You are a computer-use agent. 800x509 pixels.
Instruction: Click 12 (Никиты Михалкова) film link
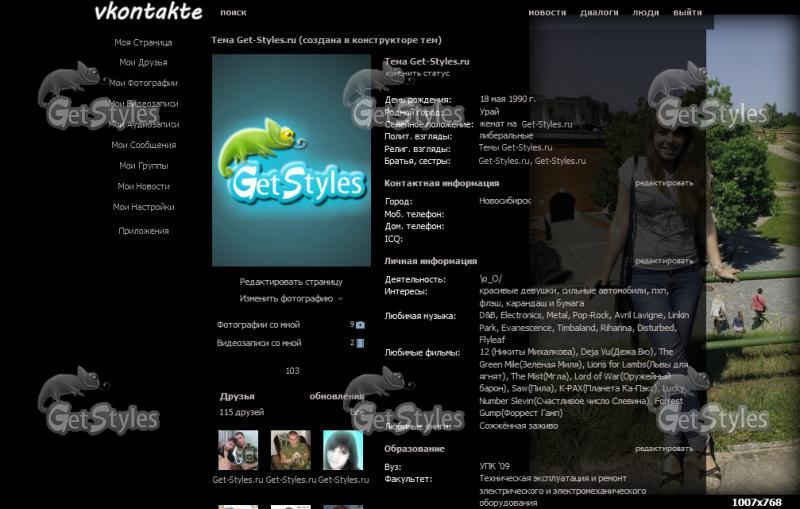point(528,352)
